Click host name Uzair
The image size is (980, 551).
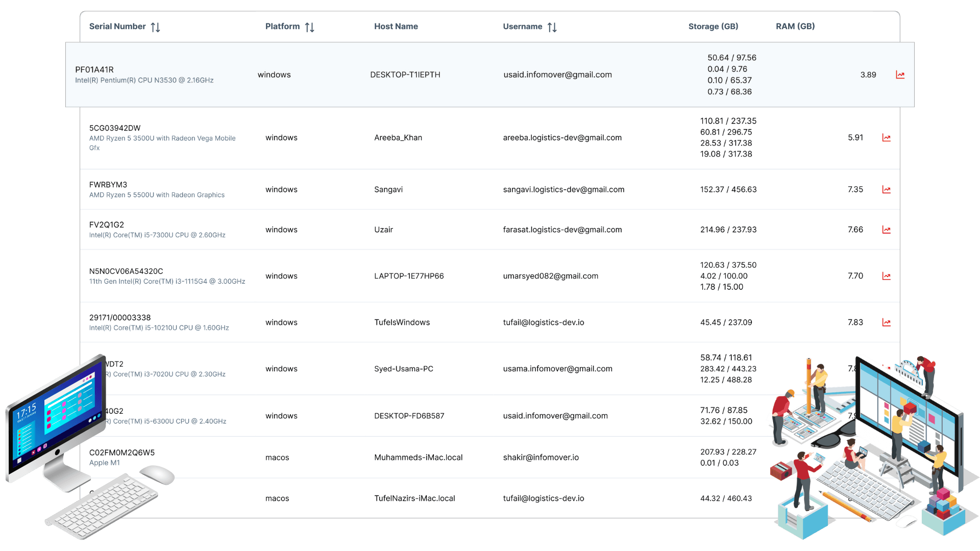pyautogui.click(x=384, y=230)
